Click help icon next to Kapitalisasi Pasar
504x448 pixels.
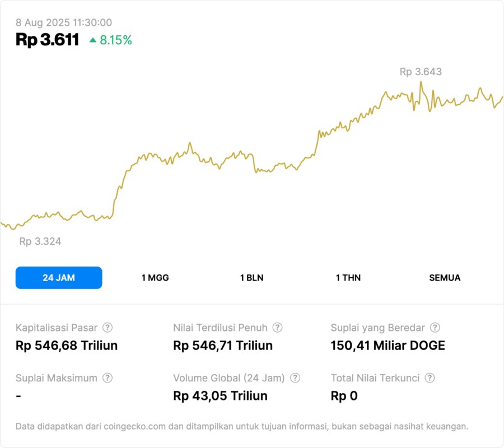pos(108,328)
